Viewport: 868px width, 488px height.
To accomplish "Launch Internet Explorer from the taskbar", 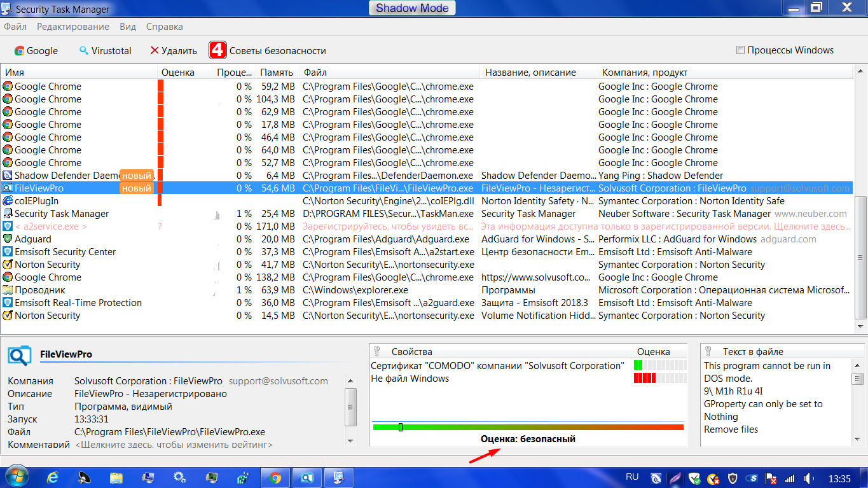I will pyautogui.click(x=53, y=477).
